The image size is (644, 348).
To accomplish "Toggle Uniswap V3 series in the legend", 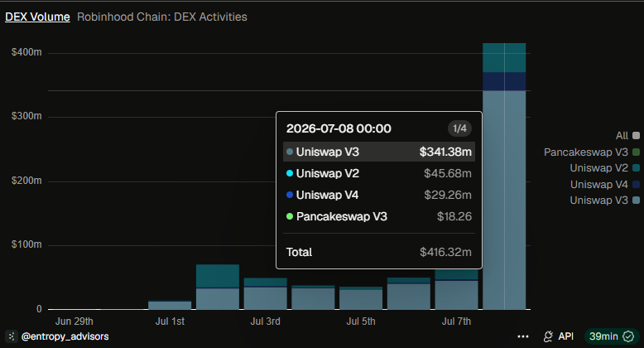I will (604, 201).
